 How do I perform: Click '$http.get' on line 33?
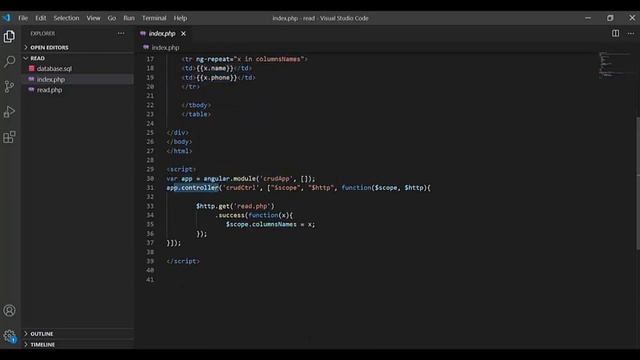[213, 206]
